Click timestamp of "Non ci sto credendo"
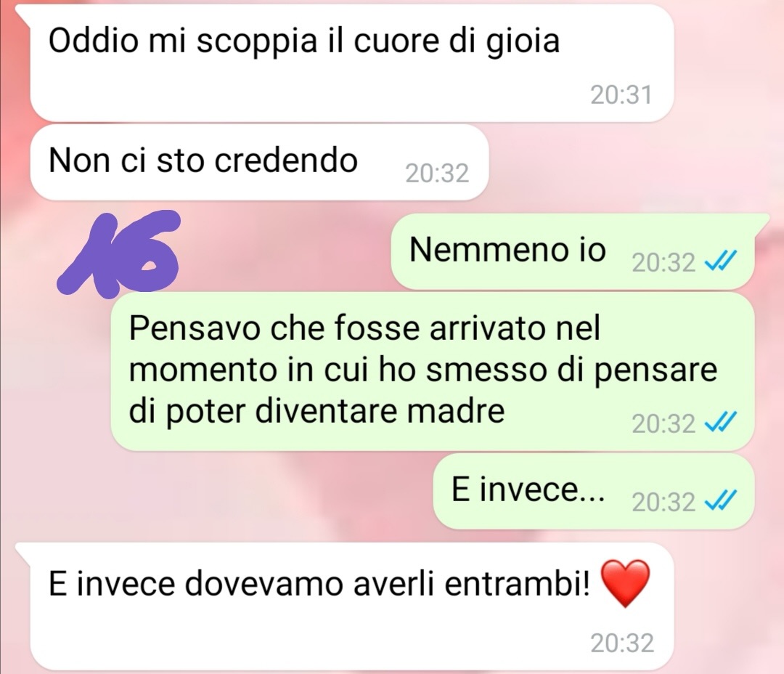 tap(437, 174)
